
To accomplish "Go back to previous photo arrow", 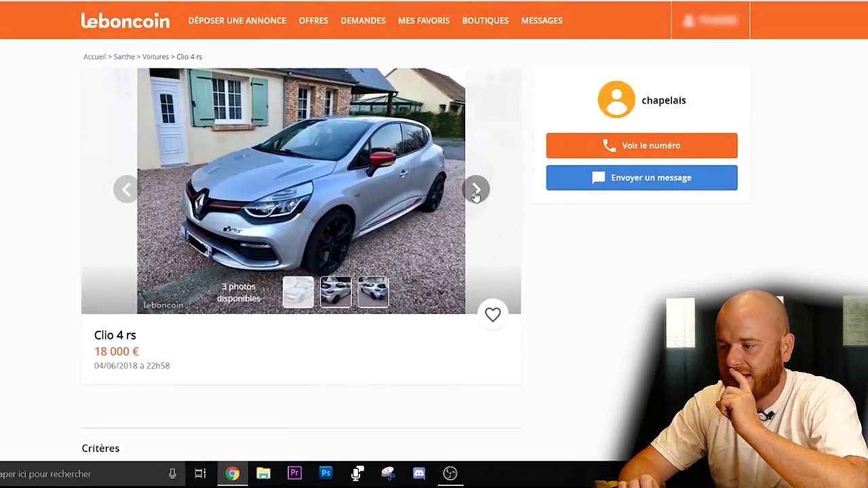I will point(126,189).
